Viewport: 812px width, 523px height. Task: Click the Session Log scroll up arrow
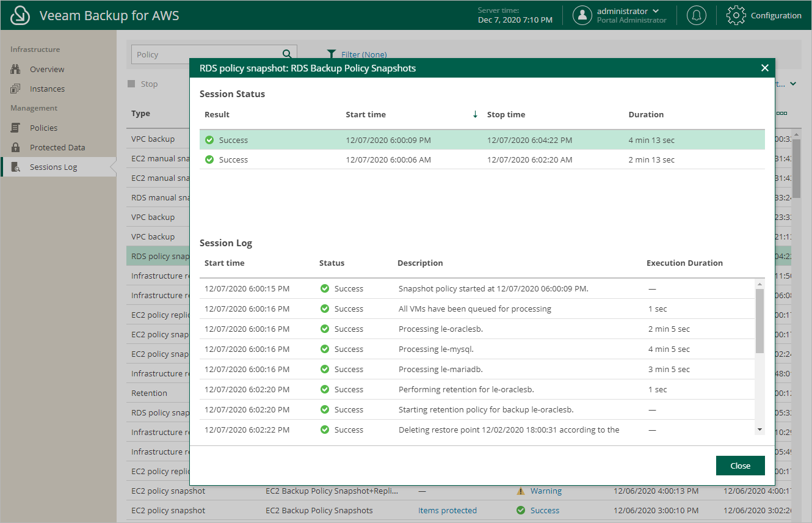point(759,284)
